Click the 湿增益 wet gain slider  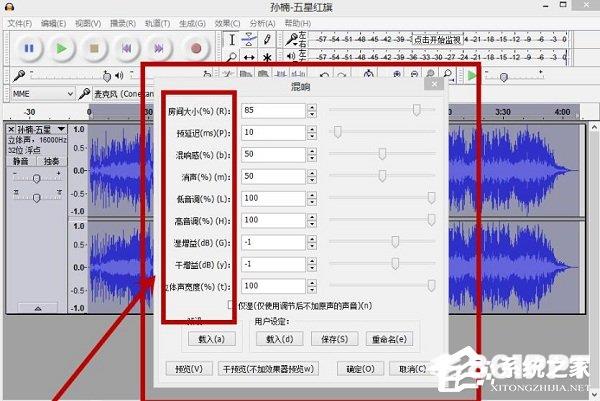tap(382, 241)
